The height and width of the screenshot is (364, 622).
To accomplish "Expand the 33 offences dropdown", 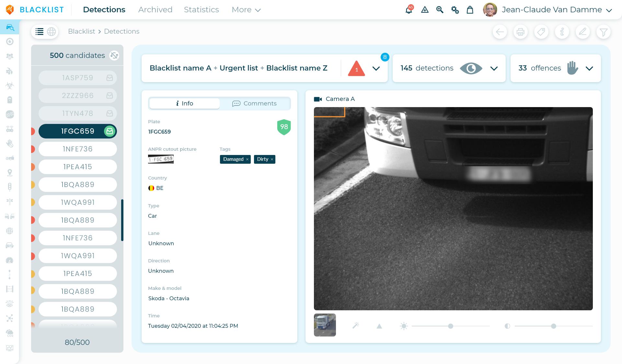I will (x=590, y=68).
